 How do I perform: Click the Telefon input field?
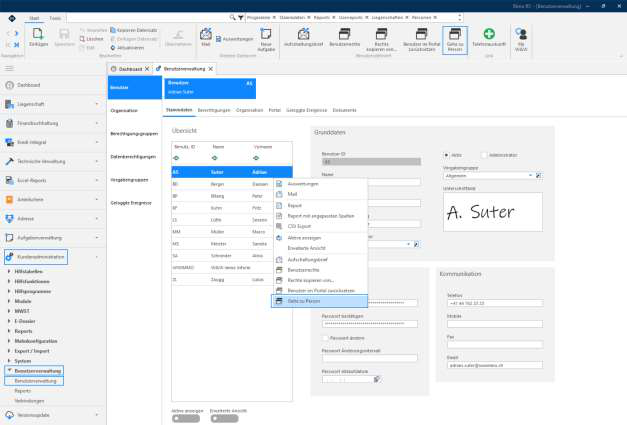[x=495, y=303]
